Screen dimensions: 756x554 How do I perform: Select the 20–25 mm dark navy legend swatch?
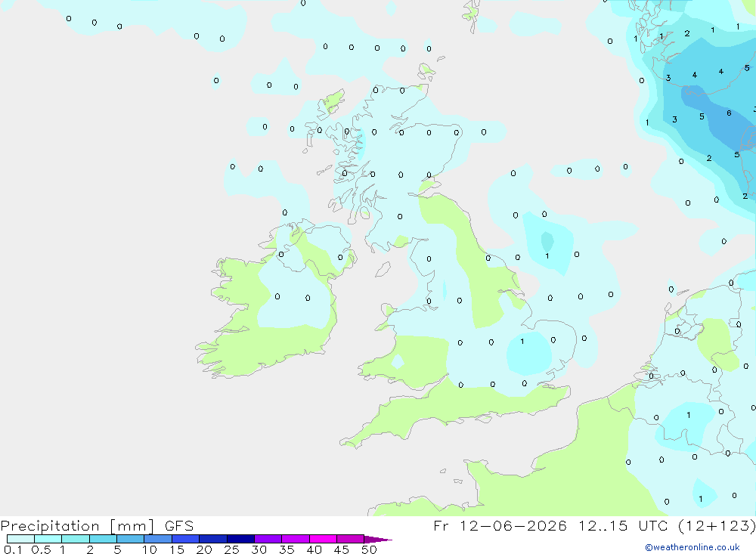click(x=212, y=539)
